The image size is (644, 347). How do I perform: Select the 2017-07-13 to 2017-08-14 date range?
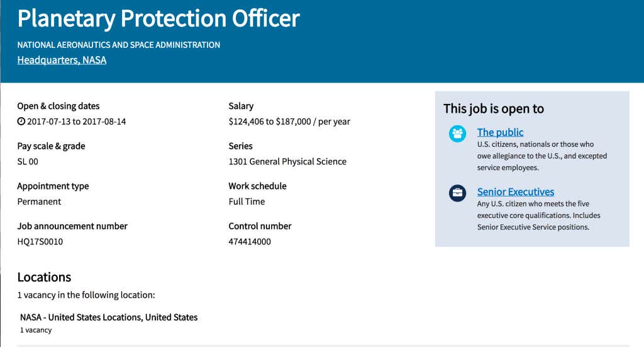(77, 122)
